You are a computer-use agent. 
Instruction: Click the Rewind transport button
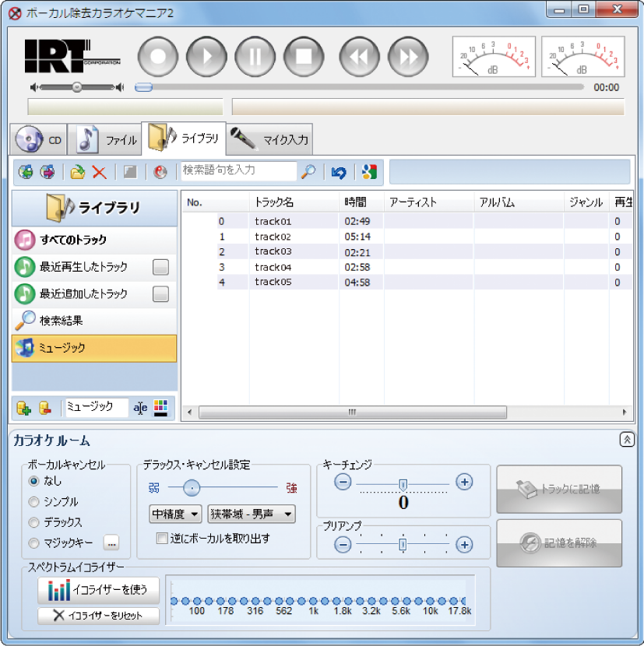click(x=359, y=57)
